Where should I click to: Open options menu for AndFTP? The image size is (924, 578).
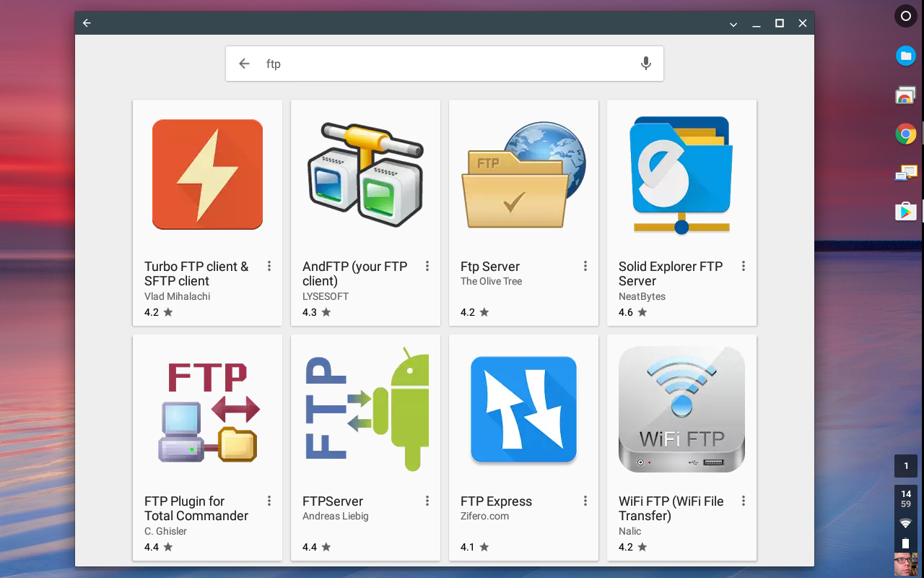(427, 267)
